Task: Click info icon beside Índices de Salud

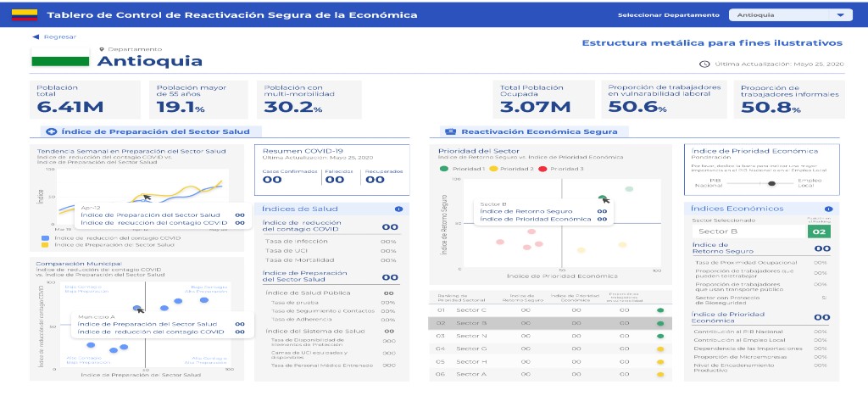Action: tap(398, 209)
